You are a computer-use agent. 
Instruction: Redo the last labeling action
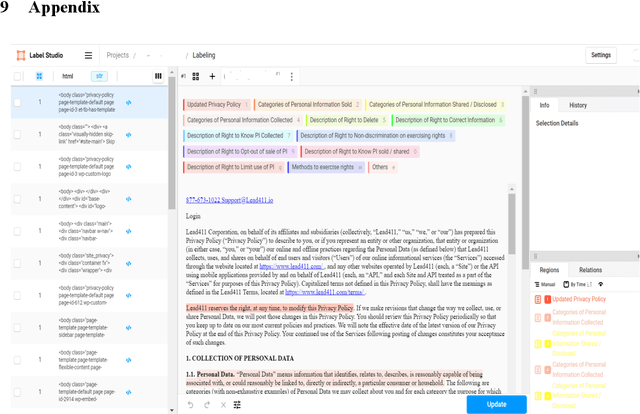point(207,405)
